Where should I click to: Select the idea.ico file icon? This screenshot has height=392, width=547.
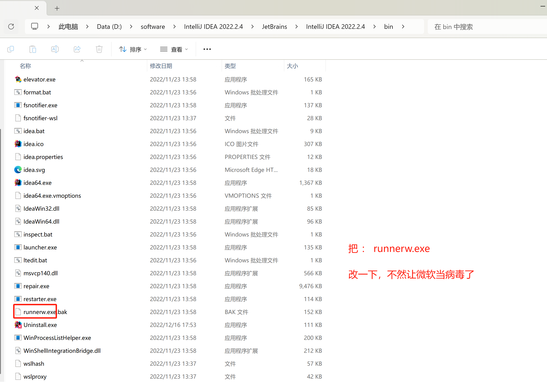coord(18,144)
